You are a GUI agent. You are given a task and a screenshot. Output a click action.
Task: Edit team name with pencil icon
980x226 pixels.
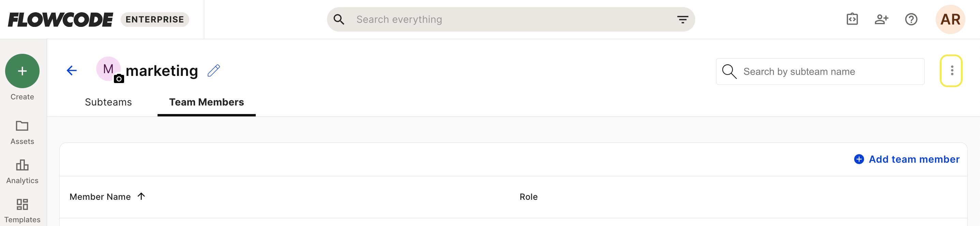point(214,71)
